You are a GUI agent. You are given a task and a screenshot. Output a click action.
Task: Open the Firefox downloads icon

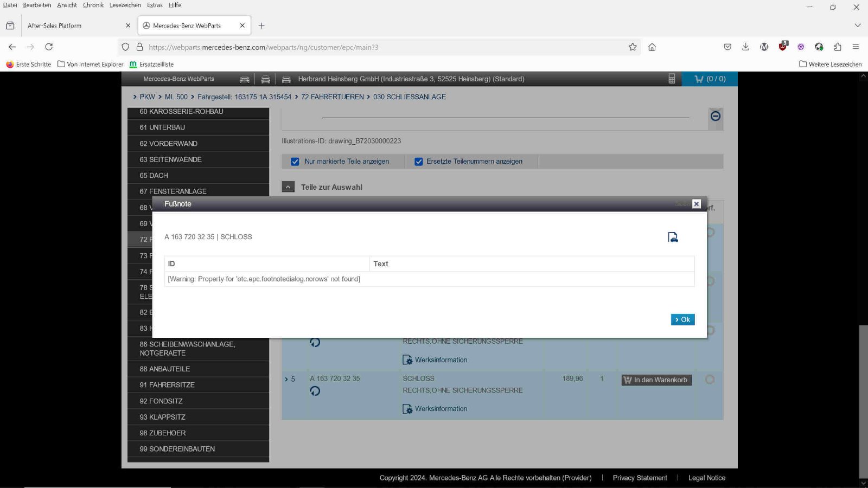[x=745, y=47]
